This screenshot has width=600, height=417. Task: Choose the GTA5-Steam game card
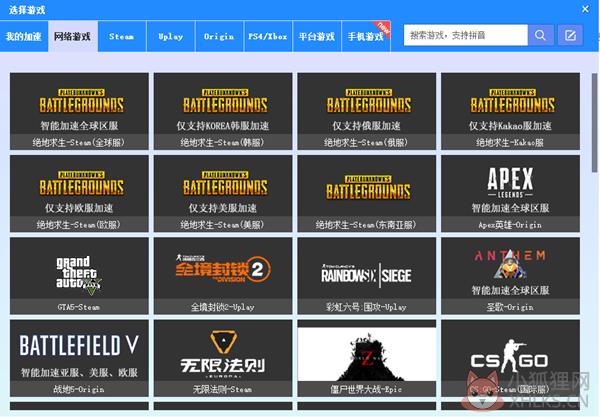click(79, 276)
